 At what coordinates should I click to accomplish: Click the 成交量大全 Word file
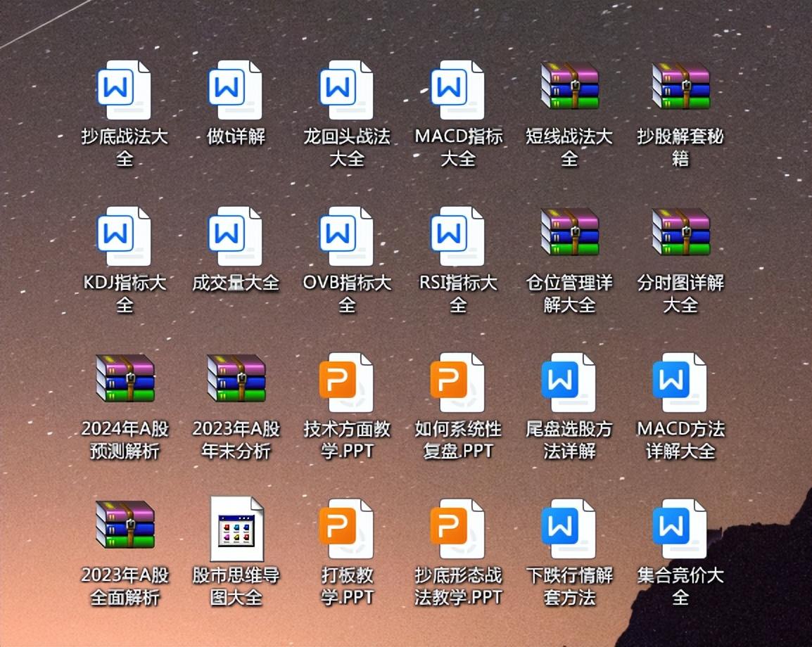pos(236,236)
